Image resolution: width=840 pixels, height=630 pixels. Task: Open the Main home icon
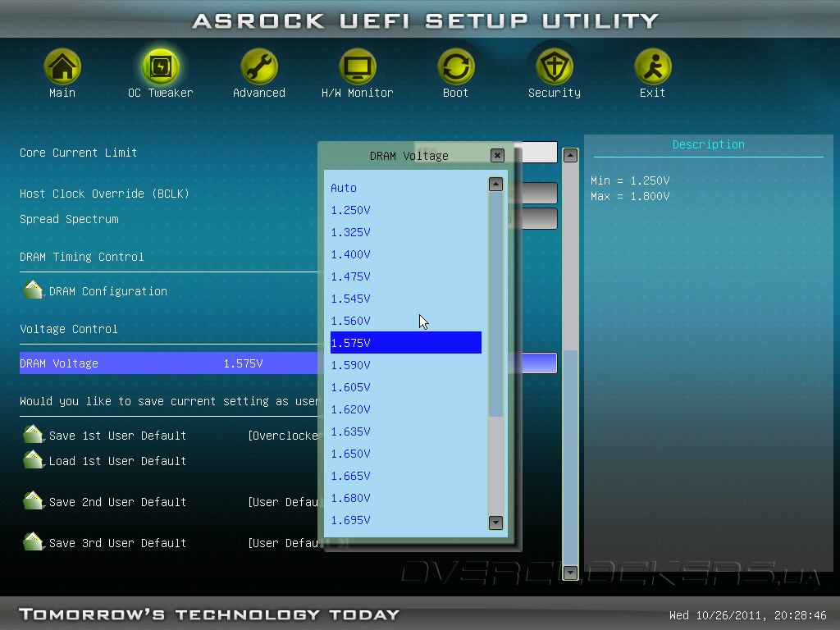(x=62, y=66)
